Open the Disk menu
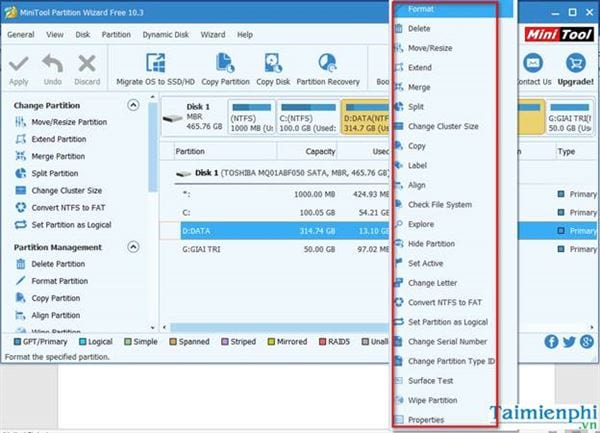600x433 pixels. pyautogui.click(x=83, y=35)
